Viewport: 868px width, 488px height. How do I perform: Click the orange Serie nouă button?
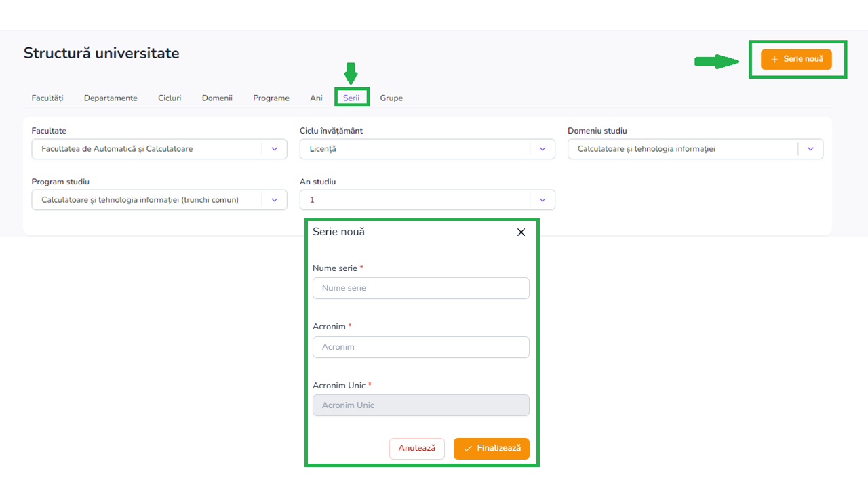coord(796,59)
